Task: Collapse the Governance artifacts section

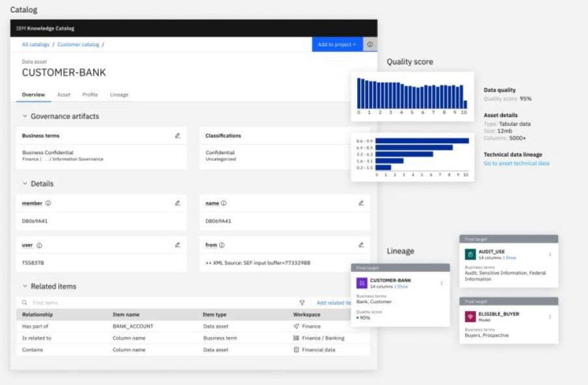Action: [x=25, y=116]
